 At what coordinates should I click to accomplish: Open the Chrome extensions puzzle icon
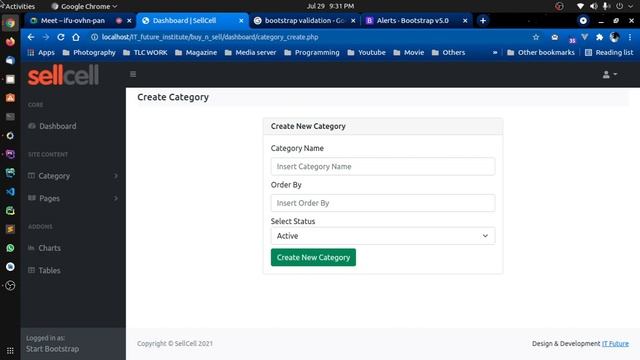[x=599, y=37]
